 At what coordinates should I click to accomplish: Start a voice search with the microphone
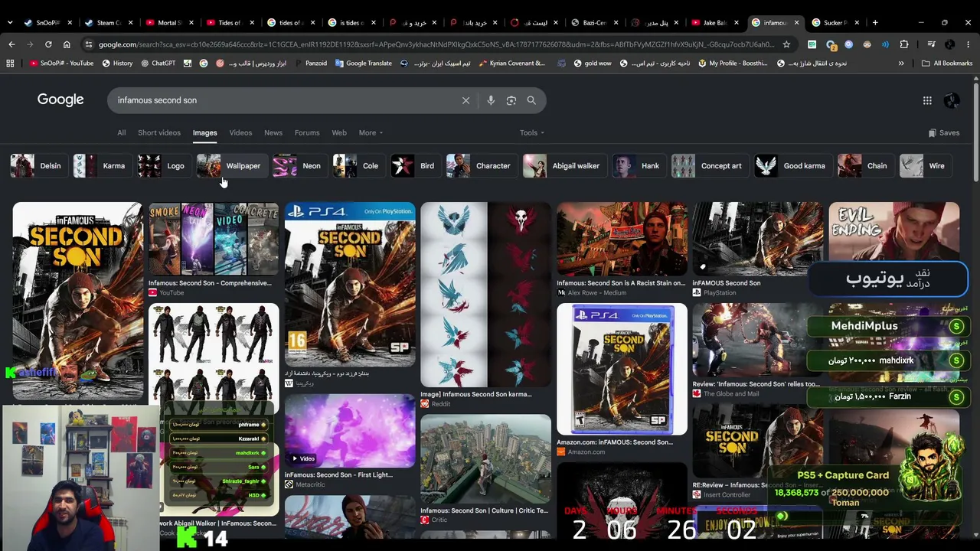491,100
